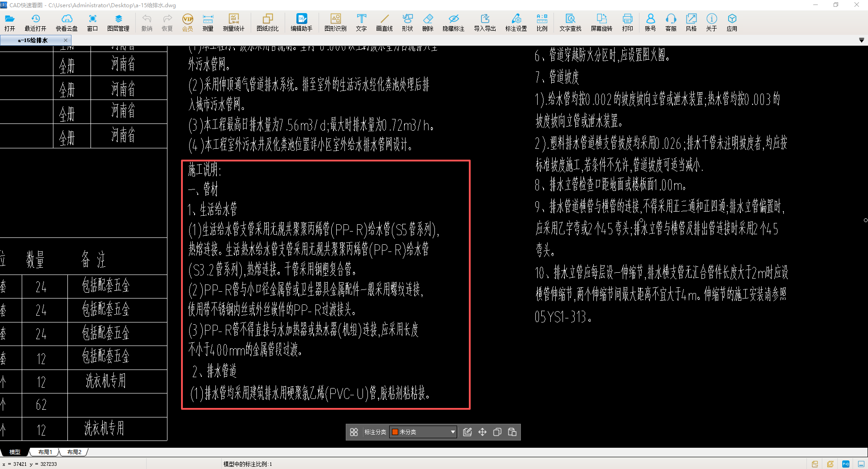Open 文字查找 text search
This screenshot has width=868, height=469.
pyautogui.click(x=570, y=22)
